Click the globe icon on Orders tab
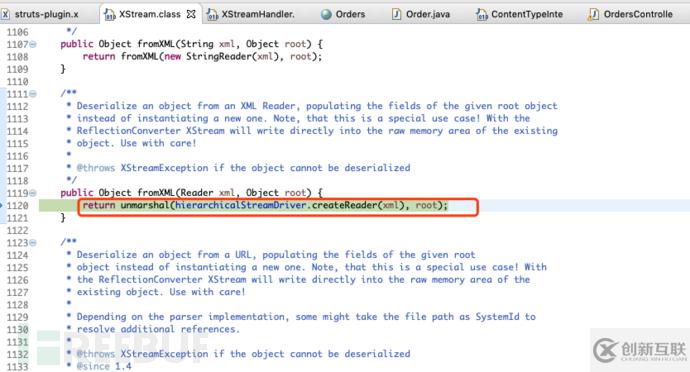 tap(326, 15)
